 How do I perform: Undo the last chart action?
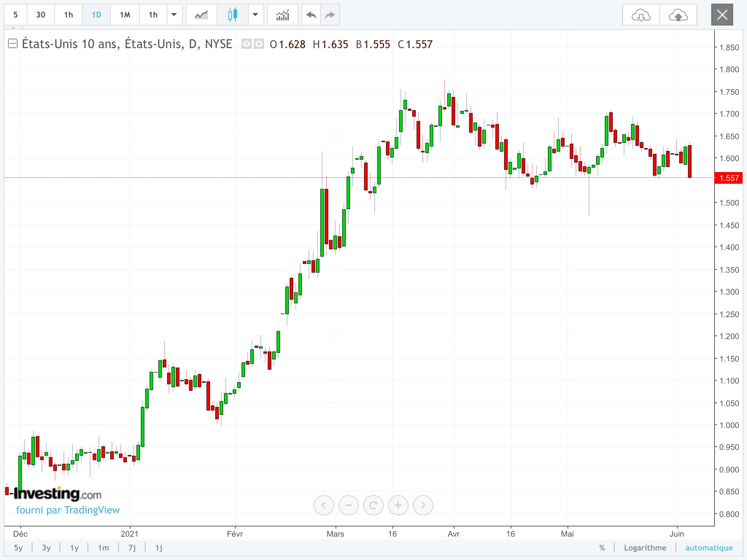coord(311,15)
